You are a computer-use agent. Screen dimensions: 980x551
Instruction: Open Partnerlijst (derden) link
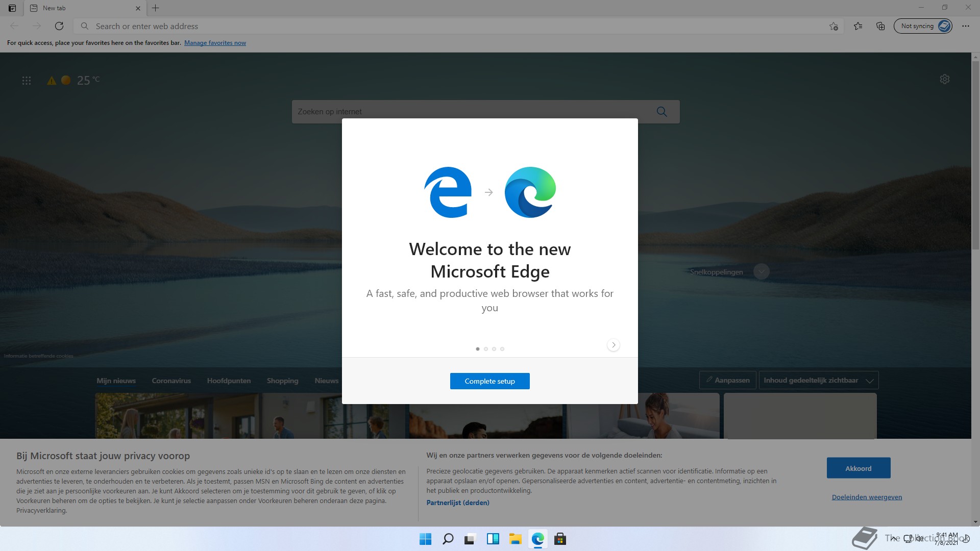tap(458, 503)
